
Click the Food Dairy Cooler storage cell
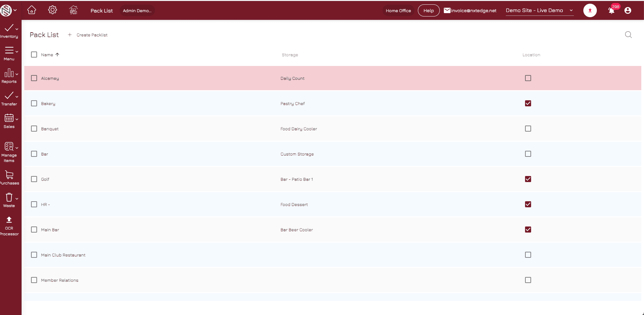pyautogui.click(x=299, y=129)
